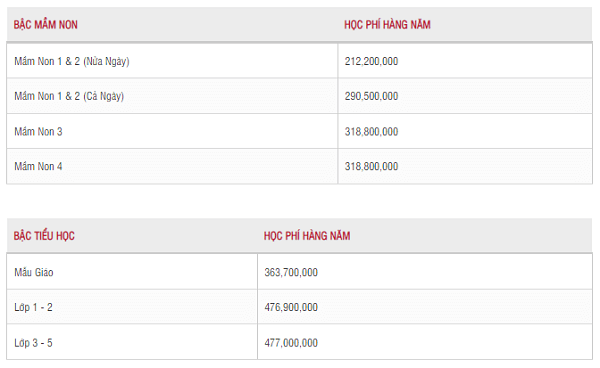Select Mầm Non 1 & 2 (Nửa Ngày) row
Viewport: 600px width, 368px height.
(299, 61)
